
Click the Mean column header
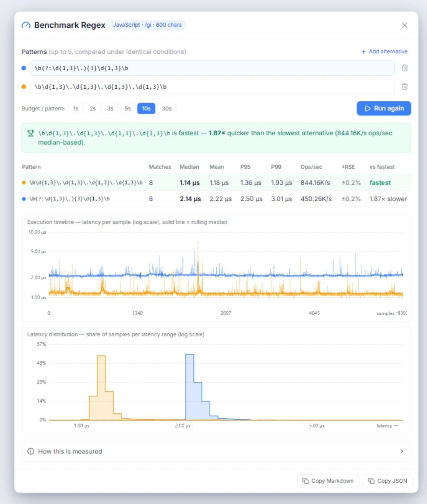pos(217,167)
